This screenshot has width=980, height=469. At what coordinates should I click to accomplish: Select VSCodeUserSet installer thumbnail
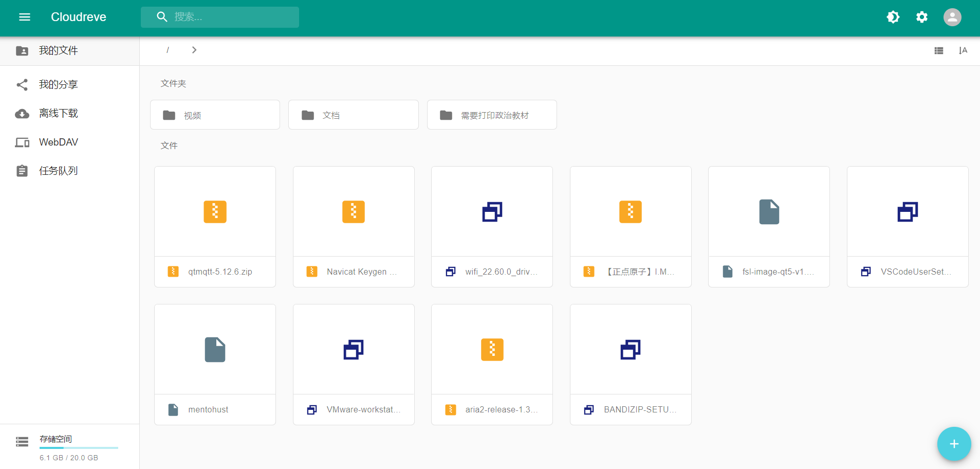908,211
